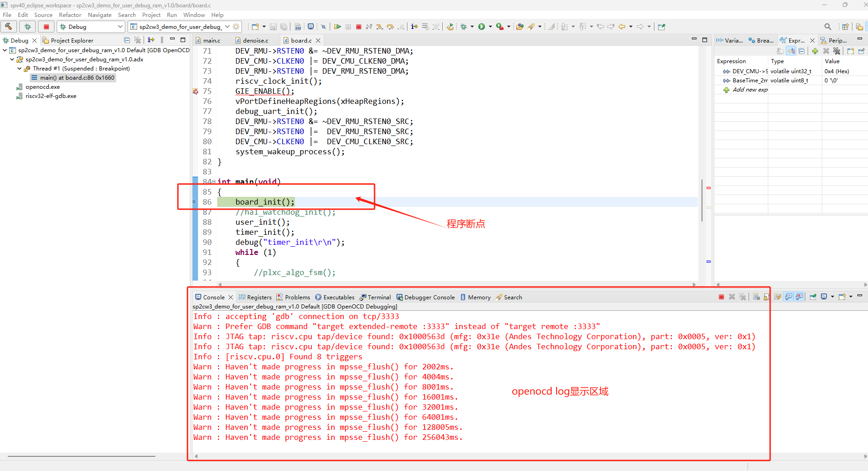
Task: Toggle Show Type Names in Expressions view
Action: click(x=780, y=51)
